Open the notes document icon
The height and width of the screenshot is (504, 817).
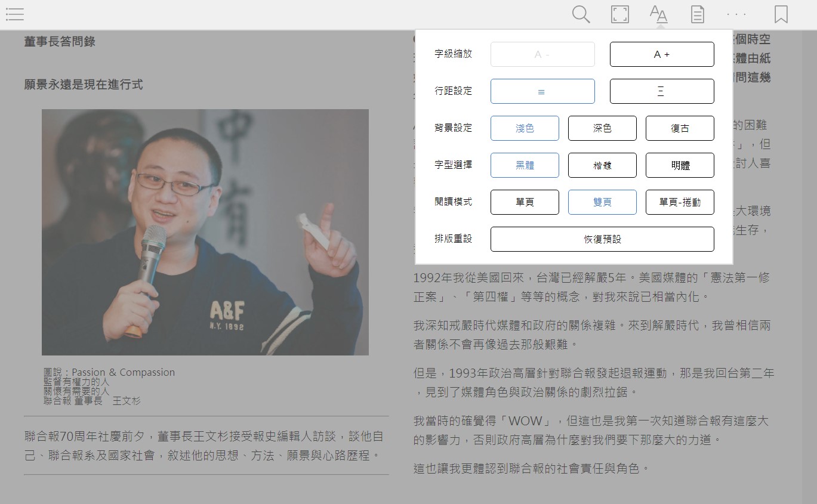697,14
